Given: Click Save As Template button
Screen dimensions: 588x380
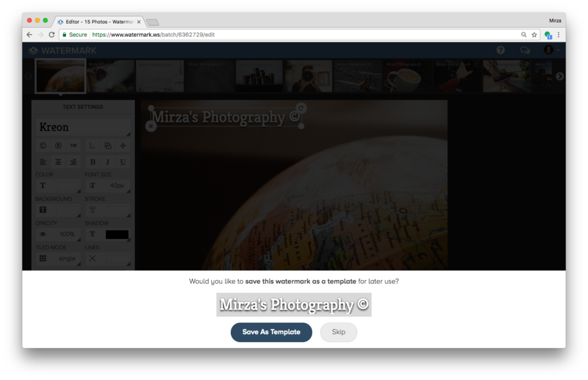Looking at the screenshot, I should click(271, 332).
